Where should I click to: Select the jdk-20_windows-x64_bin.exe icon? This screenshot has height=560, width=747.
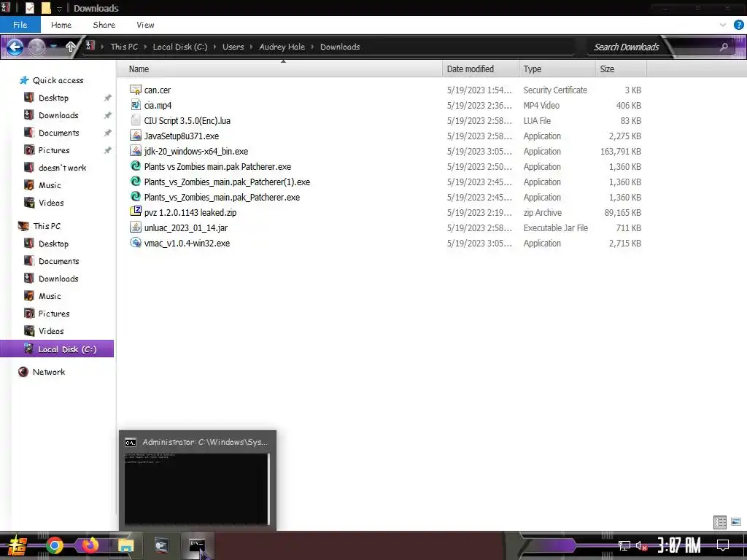tap(136, 150)
